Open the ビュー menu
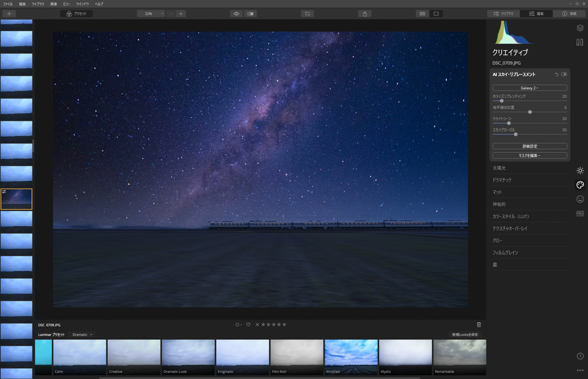This screenshot has height=379, width=588. (67, 4)
